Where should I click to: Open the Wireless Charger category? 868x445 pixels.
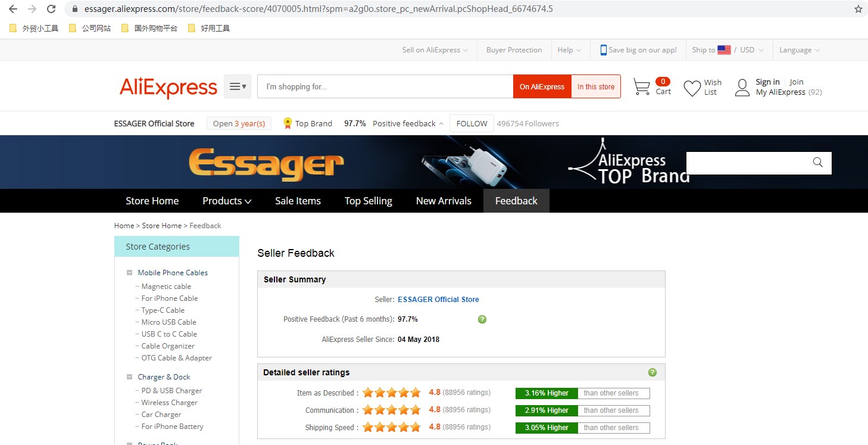point(169,403)
